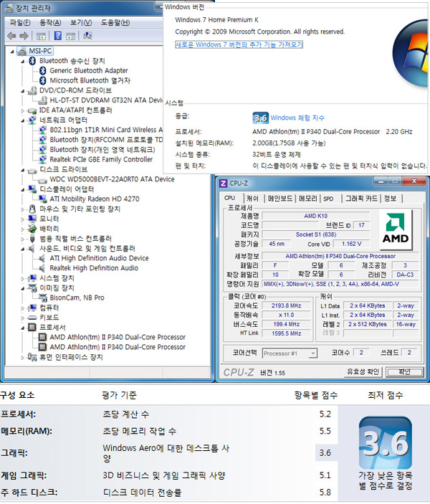
Task: Collapse the 디스크 드라이브 branch
Action: point(23,170)
